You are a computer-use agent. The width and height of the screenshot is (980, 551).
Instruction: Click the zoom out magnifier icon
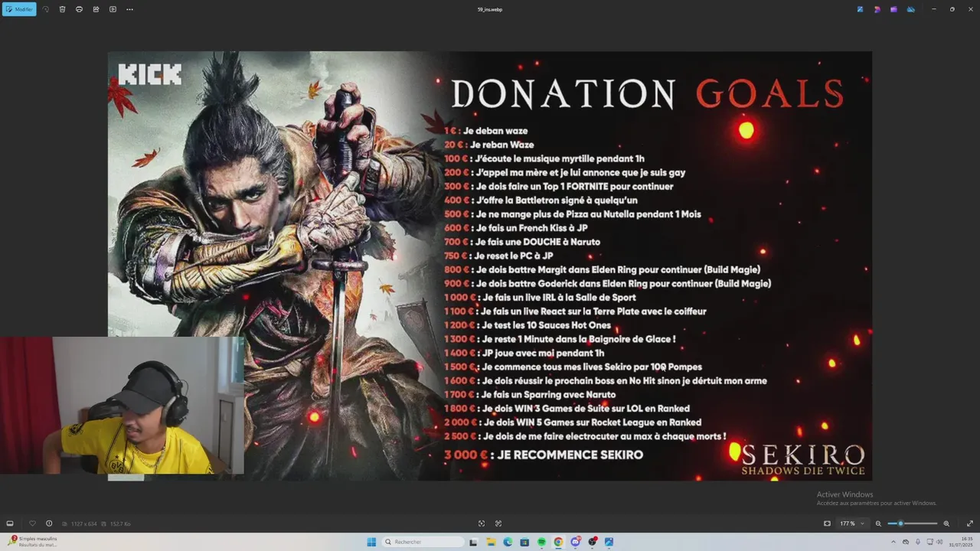click(x=878, y=523)
